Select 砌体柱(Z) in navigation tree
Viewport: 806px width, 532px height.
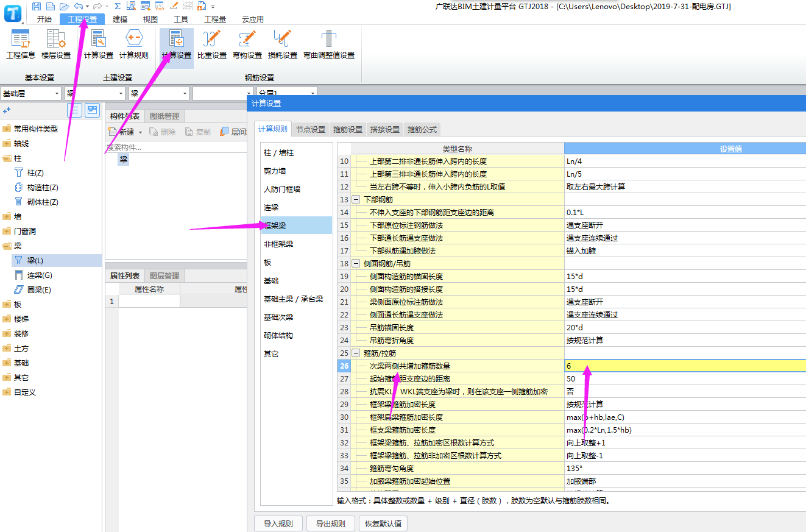[43, 202]
